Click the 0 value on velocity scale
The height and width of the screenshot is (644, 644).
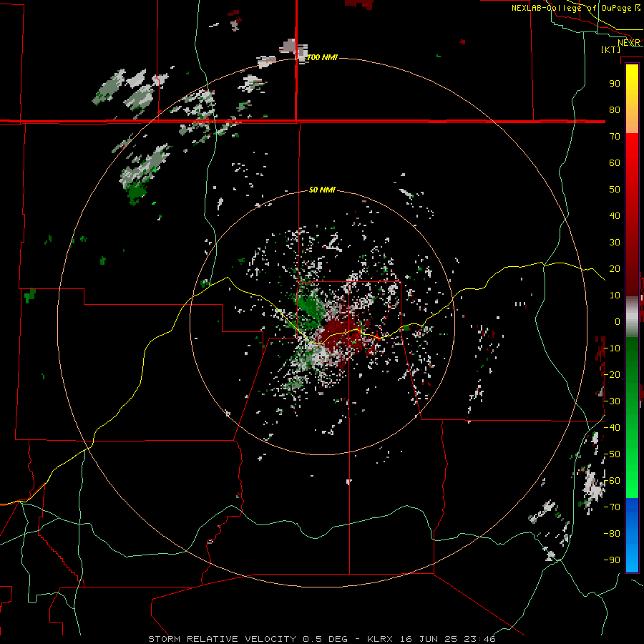[x=618, y=321]
